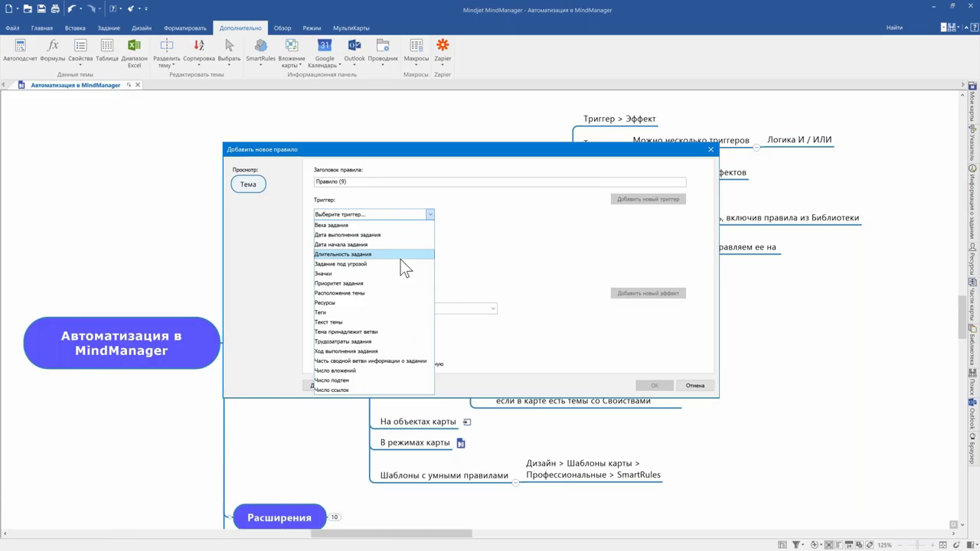
Task: Click the fit map icon beside zoom plus
Action: (x=943, y=545)
